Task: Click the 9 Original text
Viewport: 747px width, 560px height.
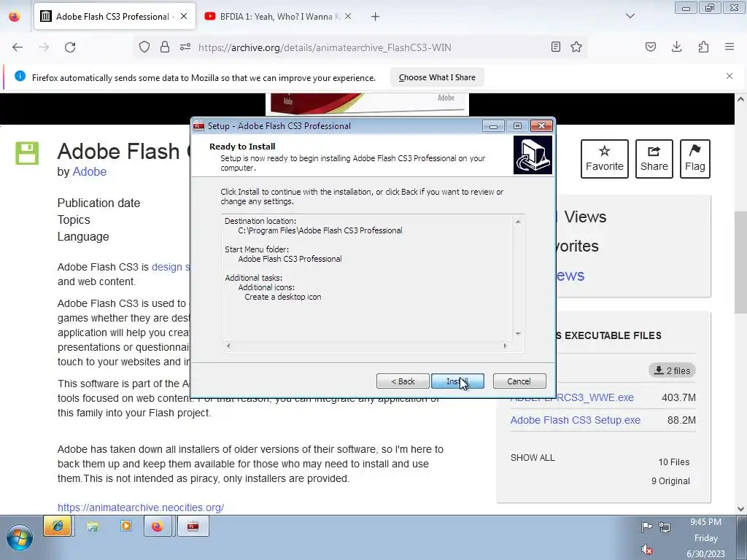Action: pos(670,481)
